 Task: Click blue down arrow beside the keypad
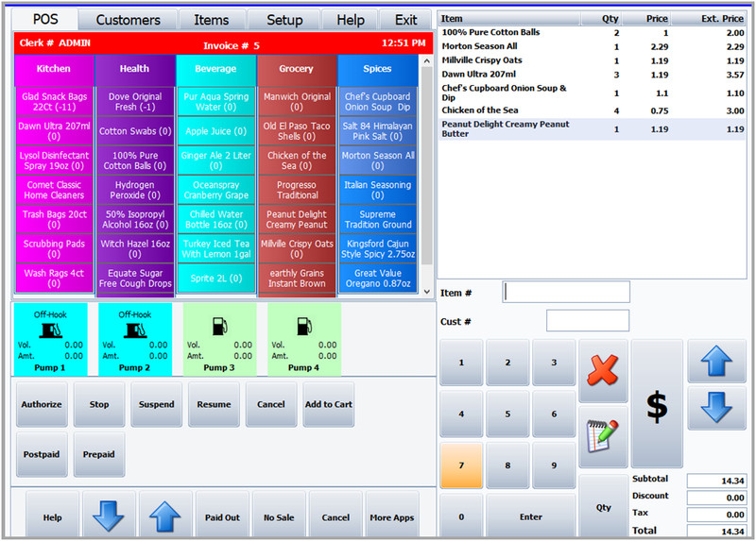click(716, 408)
